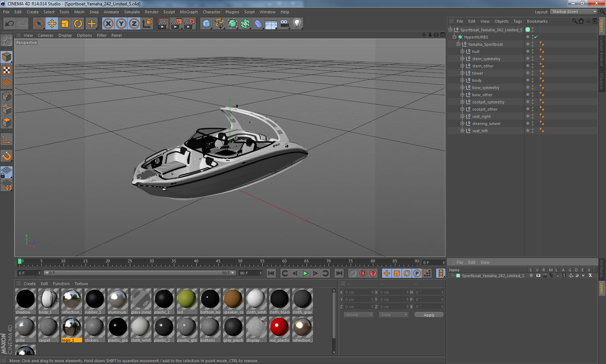
Task: Collapse the Yamaha_Sportboat hierarchy
Action: [458, 44]
